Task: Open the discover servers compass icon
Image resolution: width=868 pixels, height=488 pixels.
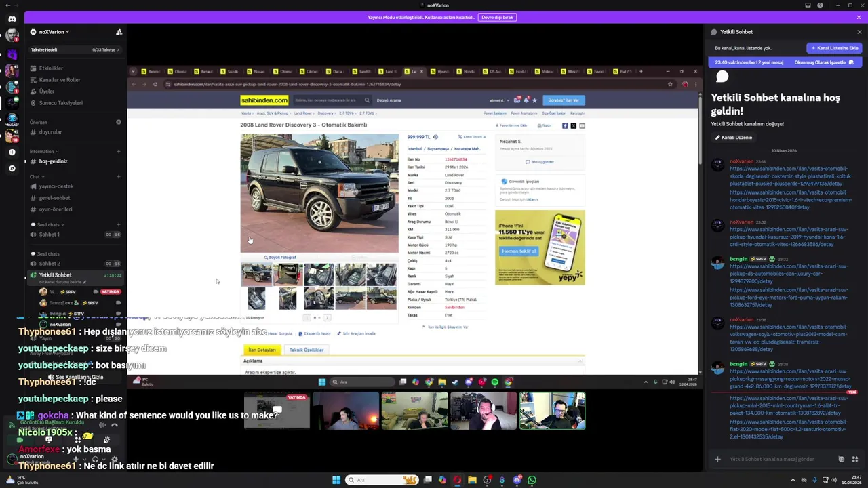Action: [x=12, y=168]
